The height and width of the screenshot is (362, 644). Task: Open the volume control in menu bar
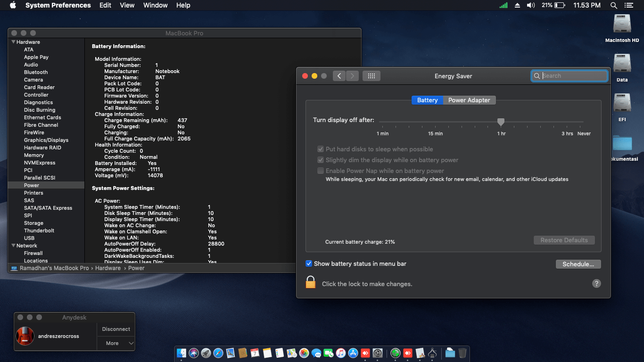531,5
